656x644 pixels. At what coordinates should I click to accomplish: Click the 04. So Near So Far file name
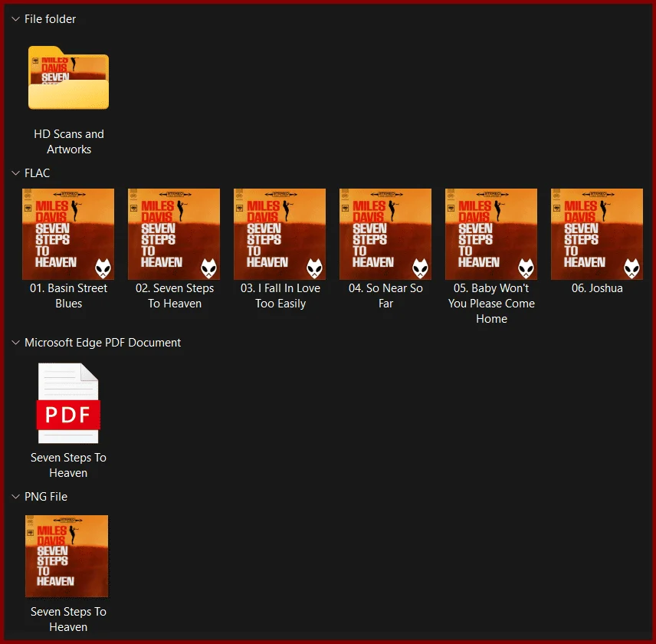tap(385, 295)
